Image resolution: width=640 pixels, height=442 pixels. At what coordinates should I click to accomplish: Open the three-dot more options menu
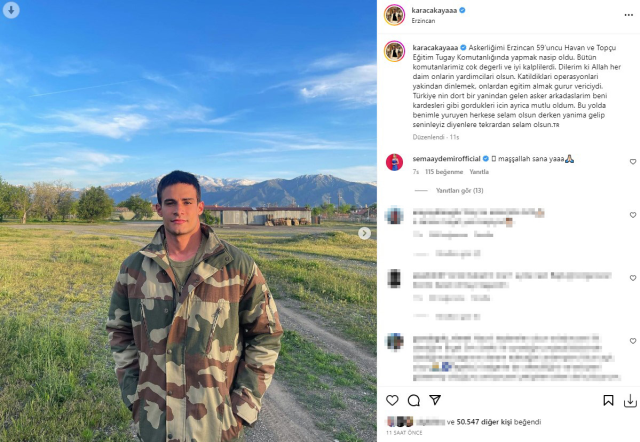(x=629, y=15)
